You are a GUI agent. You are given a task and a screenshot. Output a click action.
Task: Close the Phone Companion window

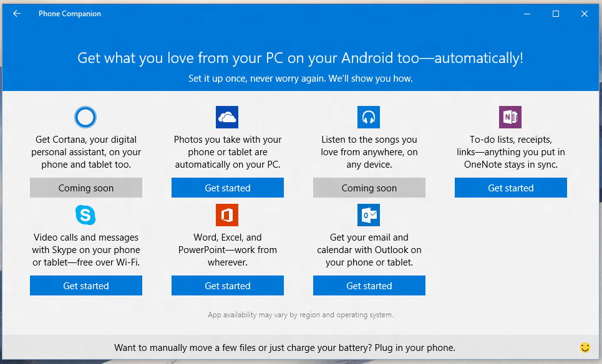(585, 14)
